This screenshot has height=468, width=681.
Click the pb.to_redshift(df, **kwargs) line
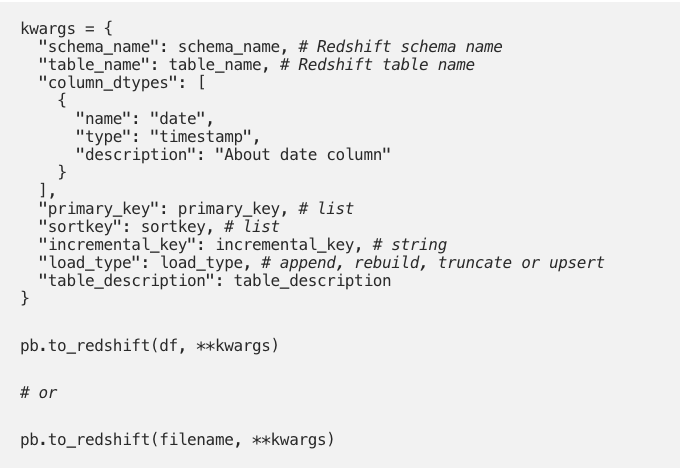pyautogui.click(x=149, y=346)
